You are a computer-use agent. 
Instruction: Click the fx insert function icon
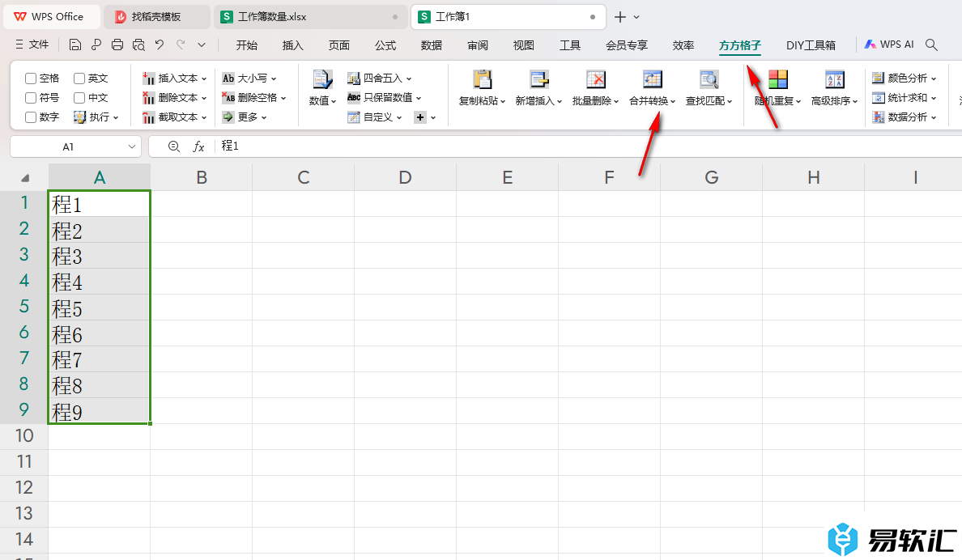point(198,146)
